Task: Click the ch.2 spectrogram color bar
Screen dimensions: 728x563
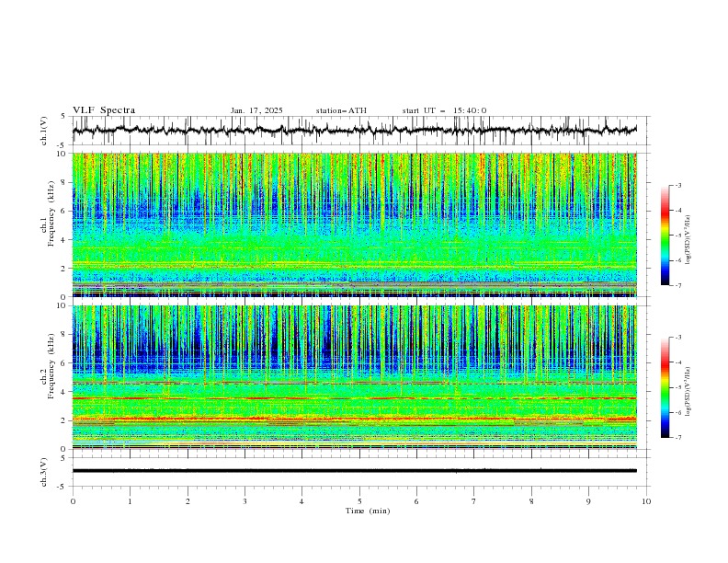Action: [665, 387]
